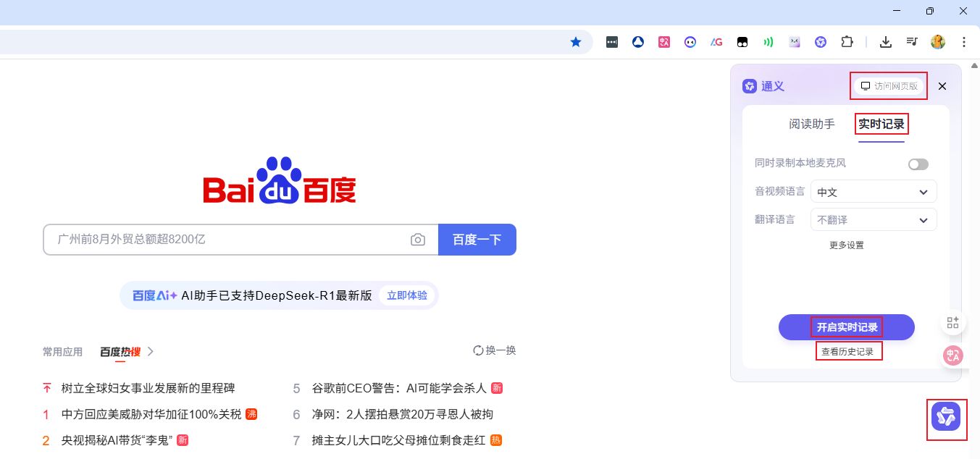
Task: Click the media control music-list icon
Action: point(912,42)
